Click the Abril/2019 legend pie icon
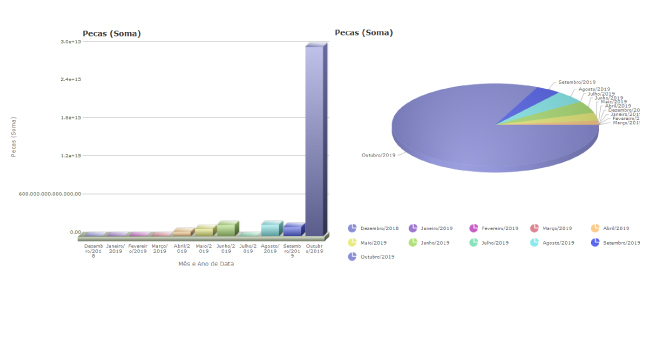This screenshot has height=363, width=645. (x=595, y=228)
